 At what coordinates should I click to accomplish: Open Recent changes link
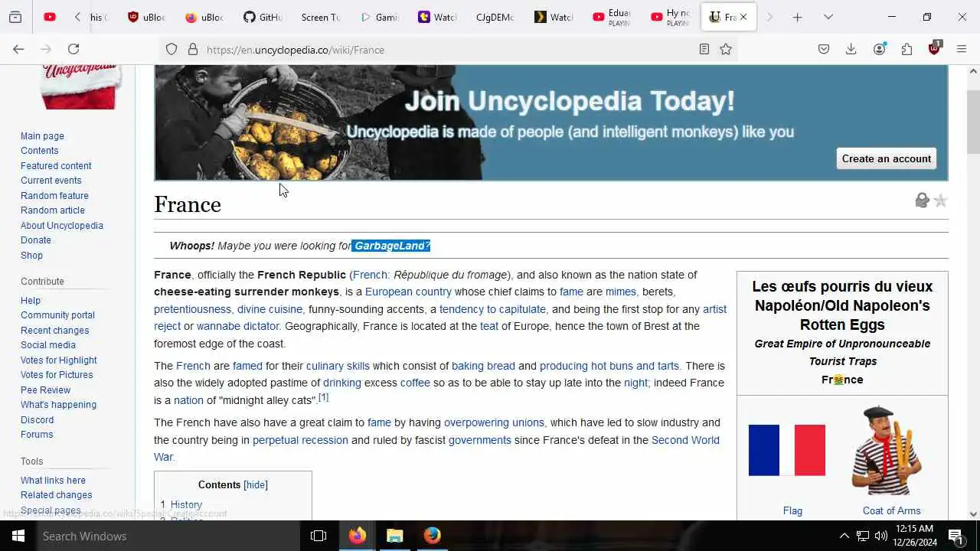pos(54,331)
